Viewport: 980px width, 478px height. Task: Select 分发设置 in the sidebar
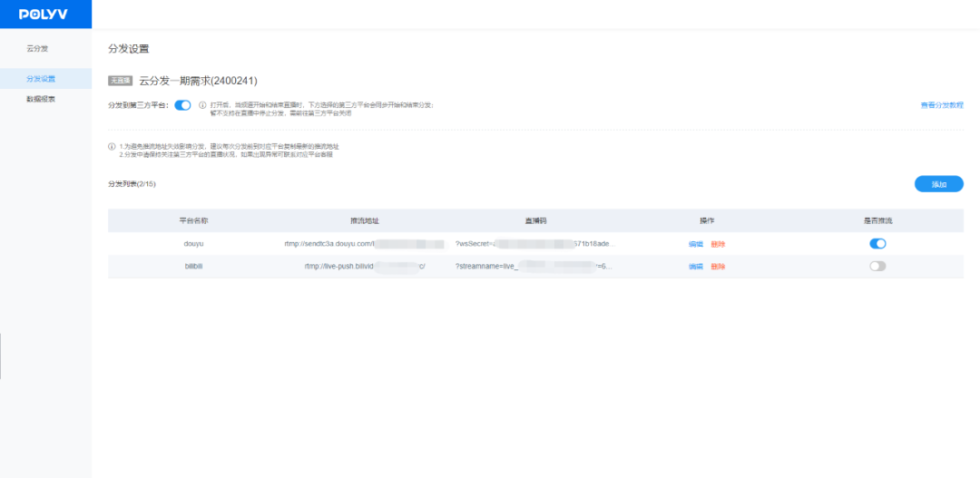41,79
